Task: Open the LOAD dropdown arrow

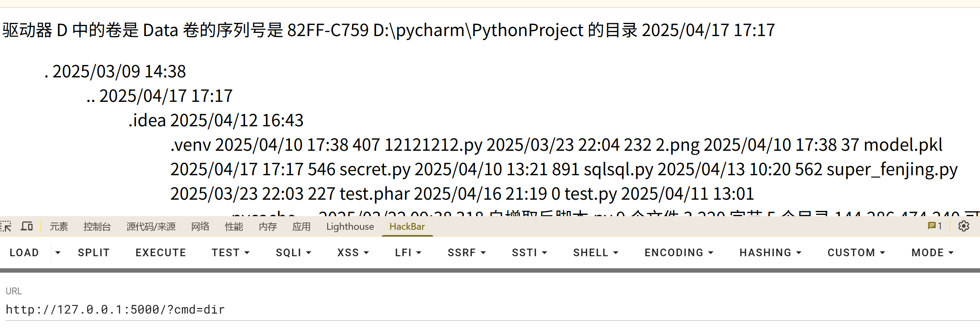Action: pos(58,253)
